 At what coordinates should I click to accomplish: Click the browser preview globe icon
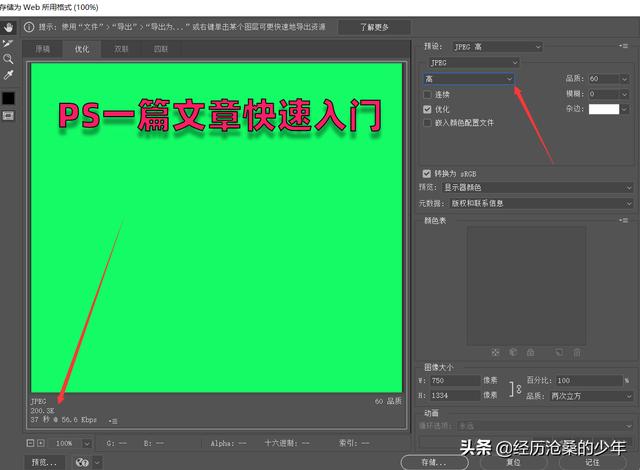click(x=82, y=462)
